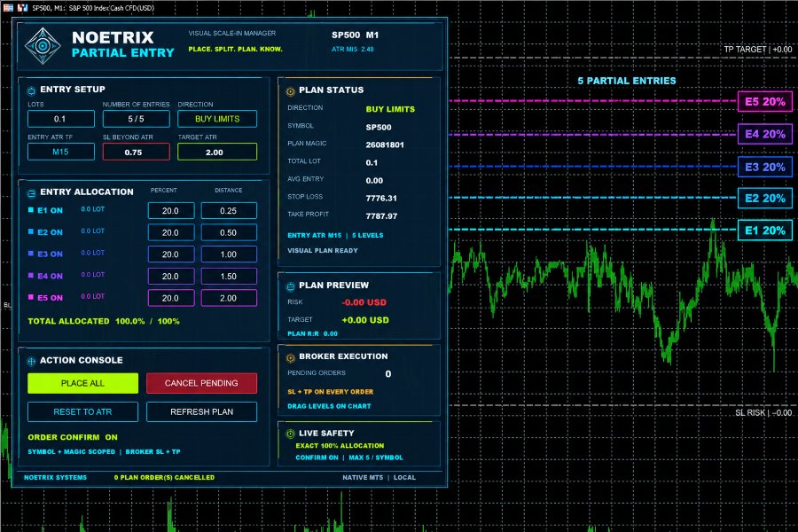Change the Entry ATR TF M15 selector
The height and width of the screenshot is (532, 798).
pos(60,152)
